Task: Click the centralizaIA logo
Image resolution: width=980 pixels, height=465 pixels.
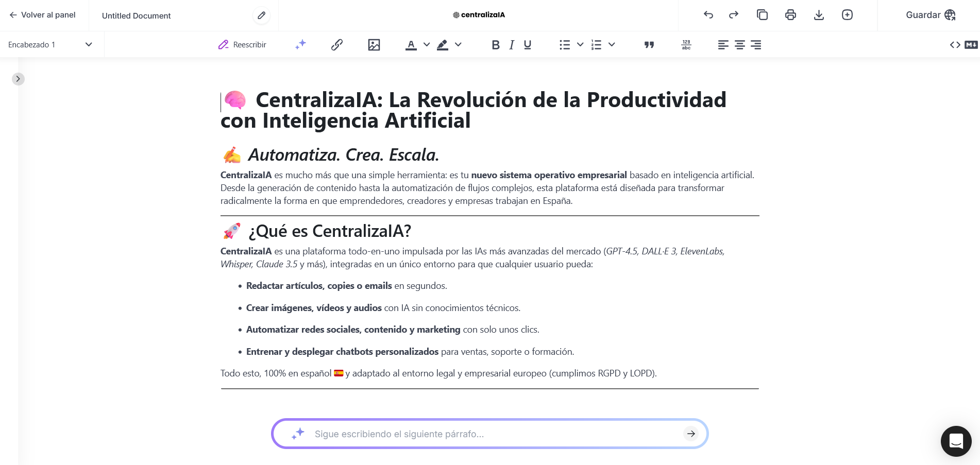Action: pos(479,15)
